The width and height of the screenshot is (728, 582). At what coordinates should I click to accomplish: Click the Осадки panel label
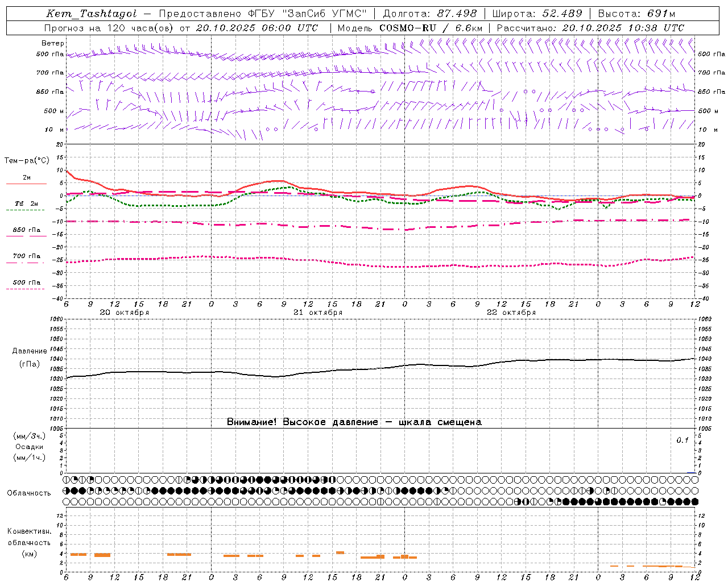point(29,447)
